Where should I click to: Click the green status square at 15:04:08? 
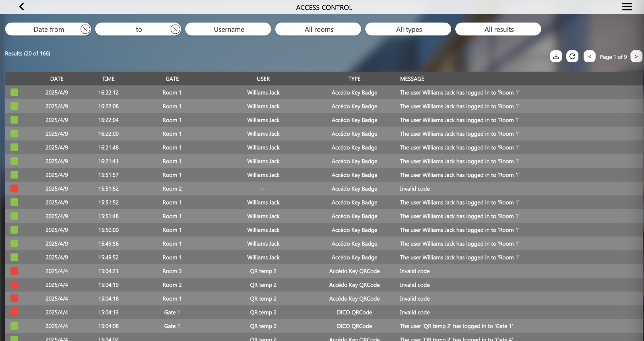coord(14,326)
